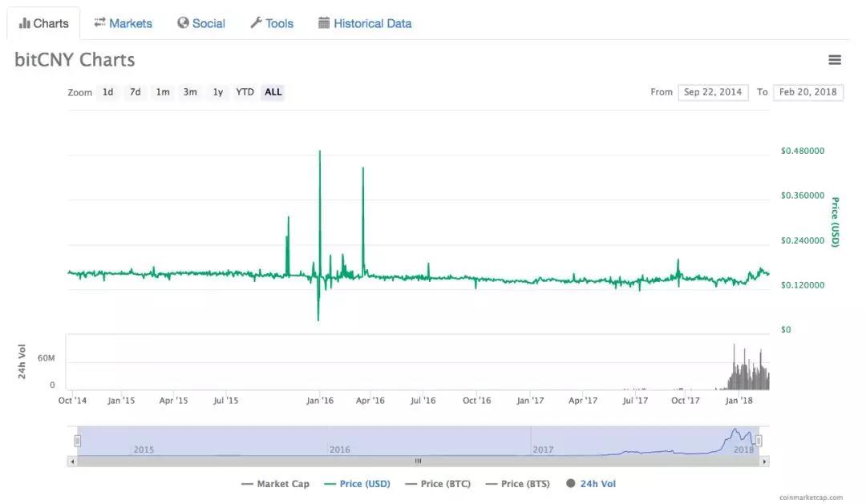Viewport: 866px width, 504px height.
Task: Set zoom range to 1y
Action: click(218, 92)
